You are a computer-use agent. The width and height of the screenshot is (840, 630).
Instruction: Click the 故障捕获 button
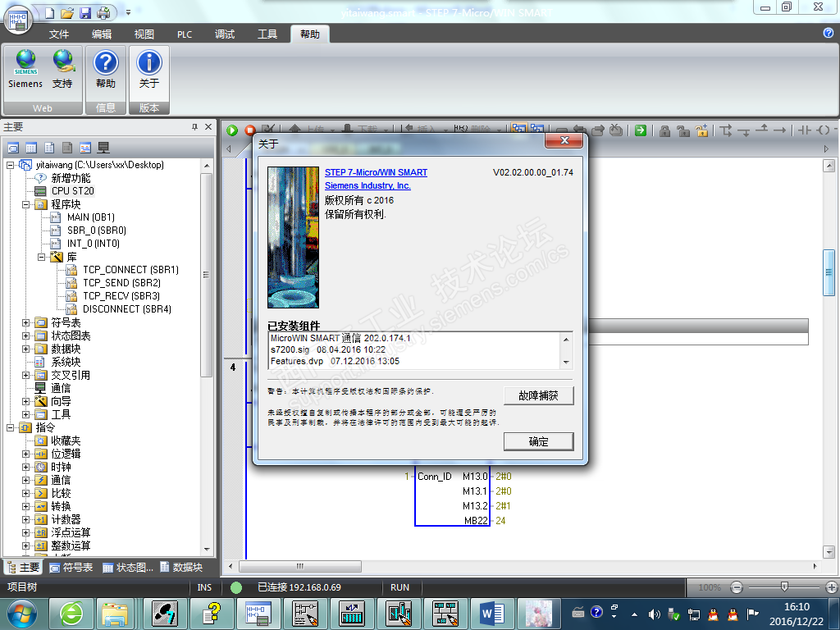[x=538, y=395]
